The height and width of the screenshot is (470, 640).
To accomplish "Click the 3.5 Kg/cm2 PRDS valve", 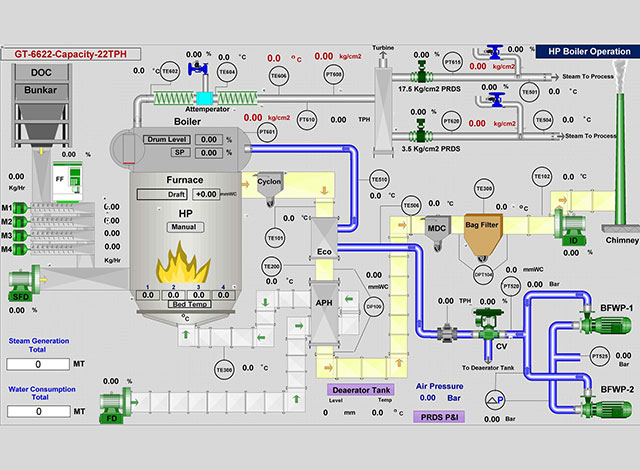I will pyautogui.click(x=421, y=133).
